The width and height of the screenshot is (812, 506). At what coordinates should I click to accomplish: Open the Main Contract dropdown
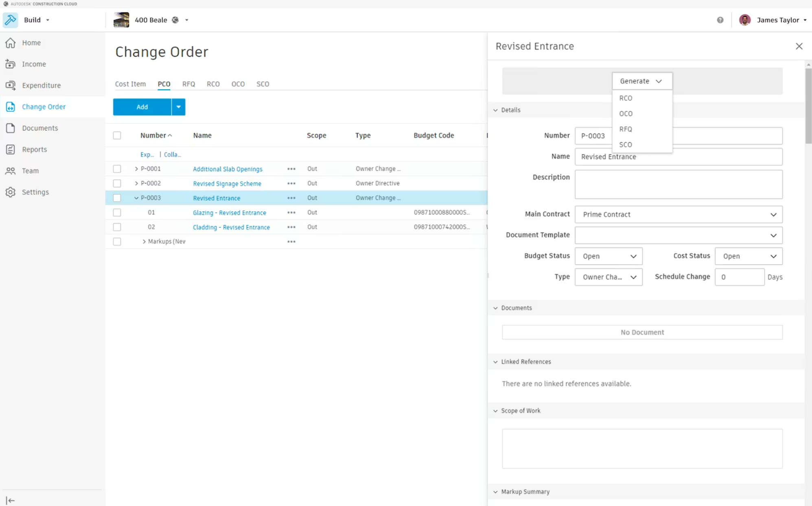pyautogui.click(x=773, y=214)
